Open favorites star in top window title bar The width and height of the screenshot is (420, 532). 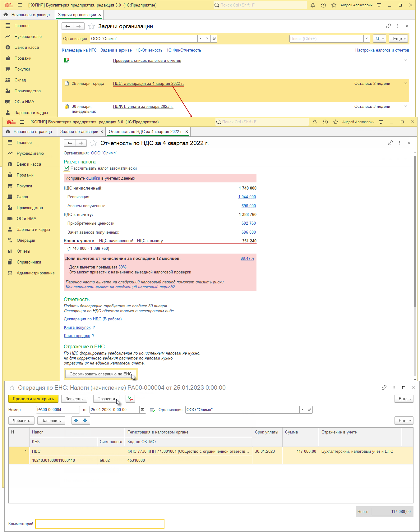coord(334,5)
